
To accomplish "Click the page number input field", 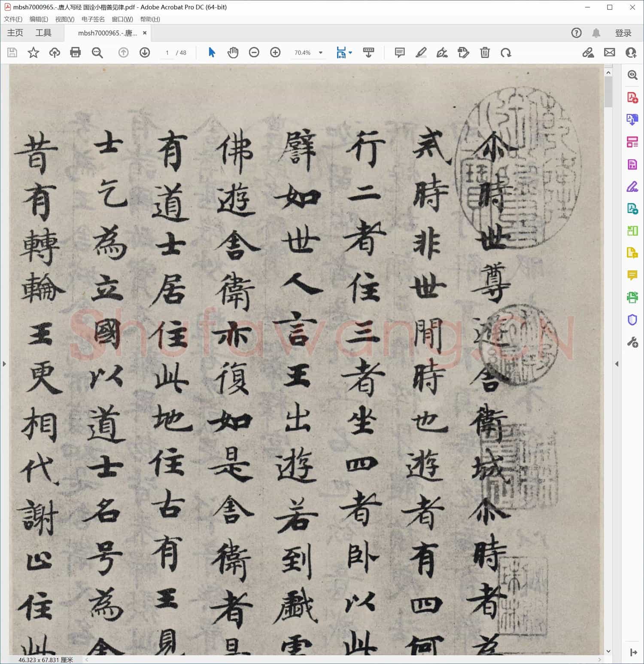I will coord(167,53).
